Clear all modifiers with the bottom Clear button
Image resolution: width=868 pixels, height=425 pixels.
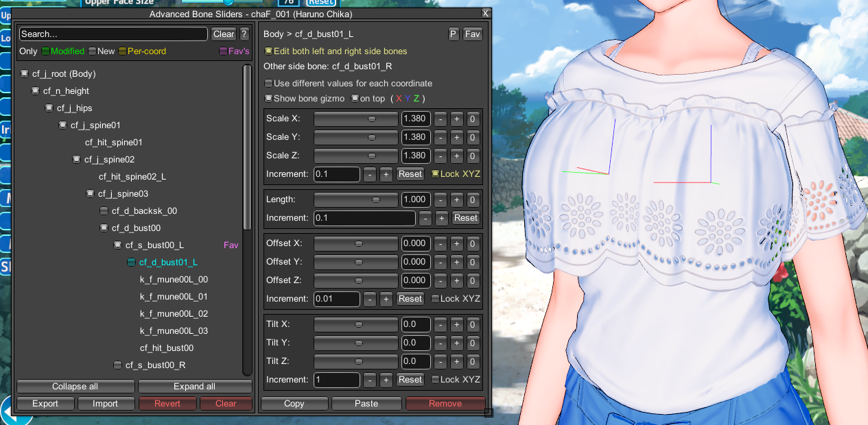point(226,403)
